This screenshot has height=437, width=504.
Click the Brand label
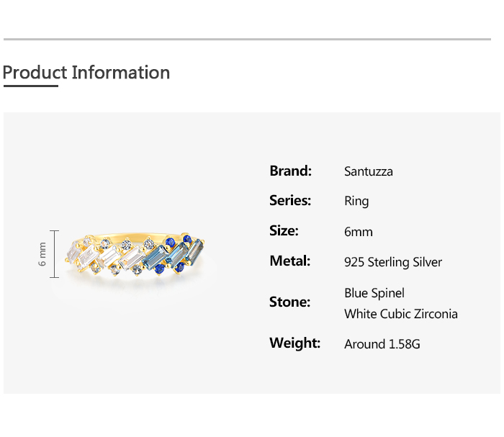coord(291,171)
